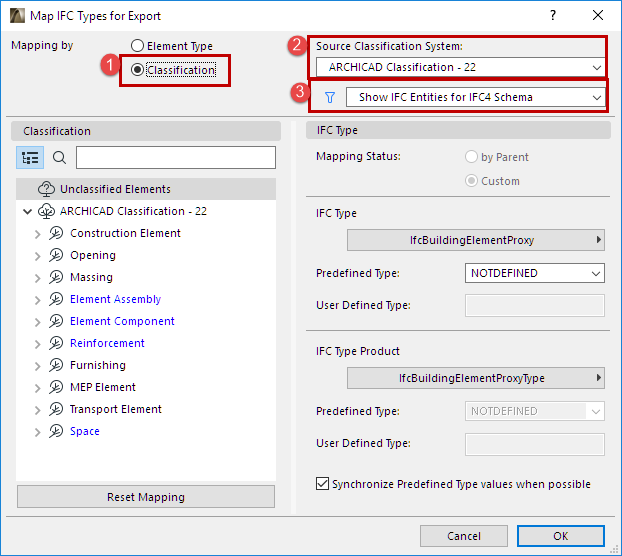Expand Reinforcement branch
Viewport: 622px width, 556px height.
38,344
